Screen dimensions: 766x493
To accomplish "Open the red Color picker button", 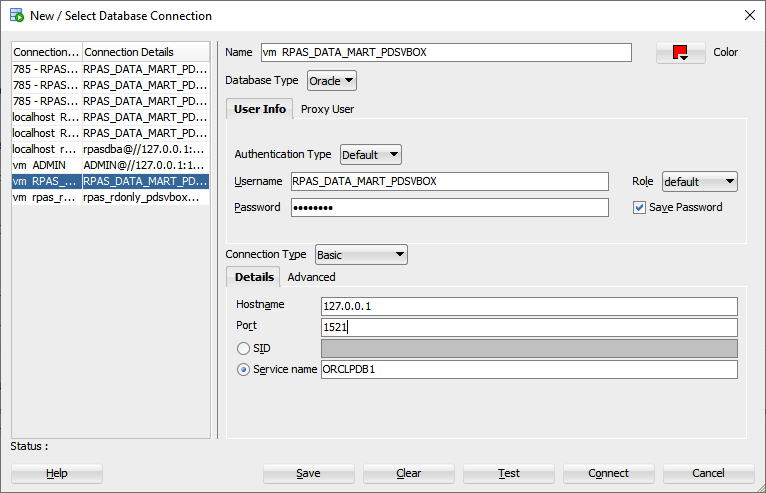I will click(681, 52).
